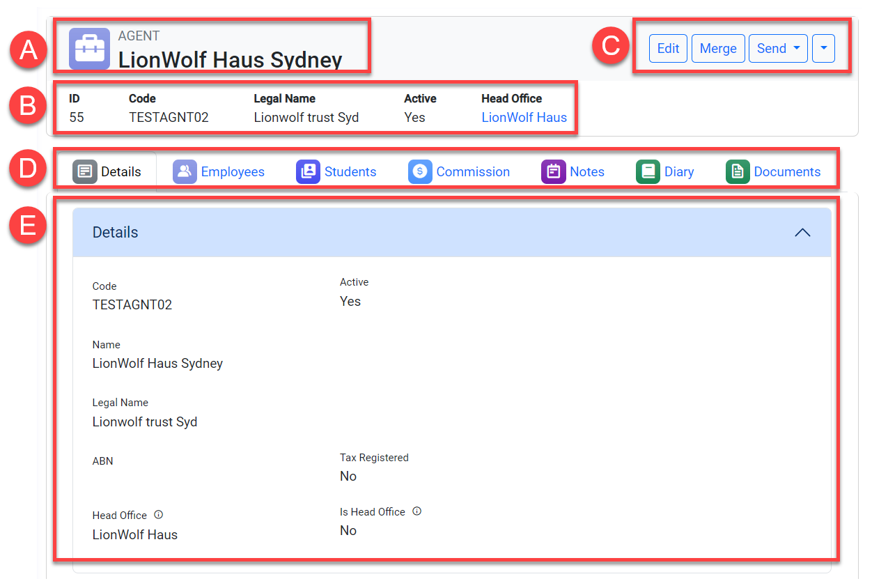Click the Details section header bar
This screenshot has height=588, width=872.
418,233
